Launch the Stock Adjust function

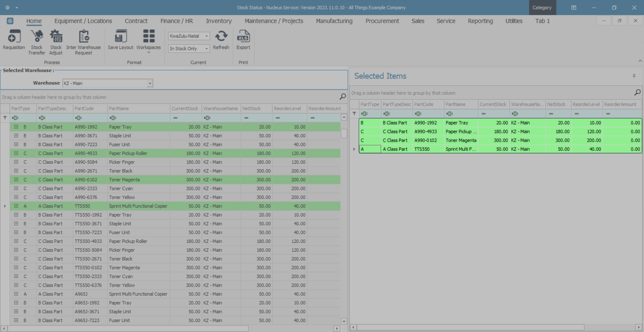[56, 37]
